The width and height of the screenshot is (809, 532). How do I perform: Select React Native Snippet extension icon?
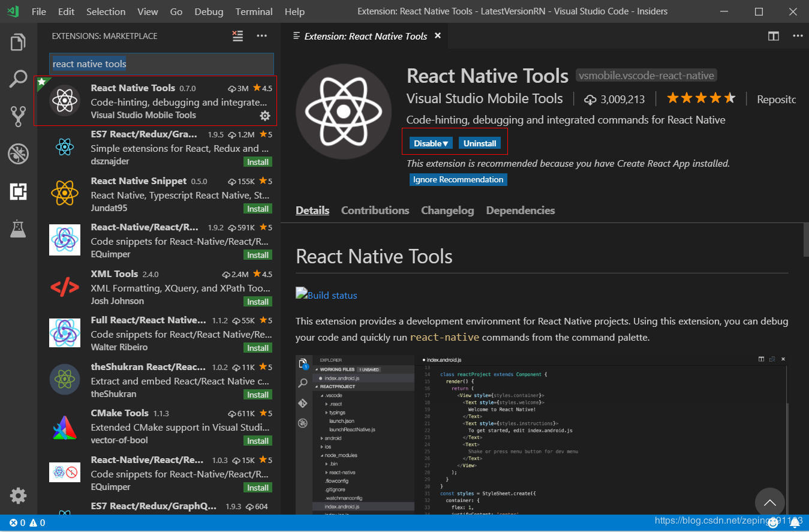[x=65, y=194]
